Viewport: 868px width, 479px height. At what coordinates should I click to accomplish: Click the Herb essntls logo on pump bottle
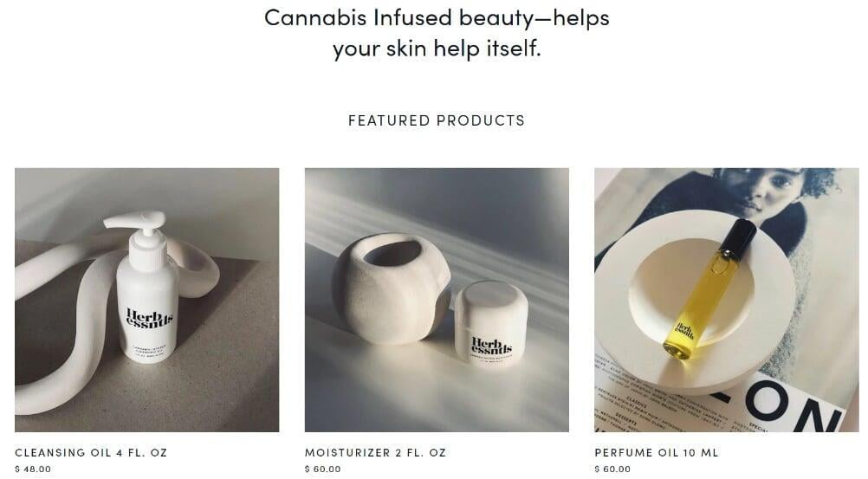149,319
